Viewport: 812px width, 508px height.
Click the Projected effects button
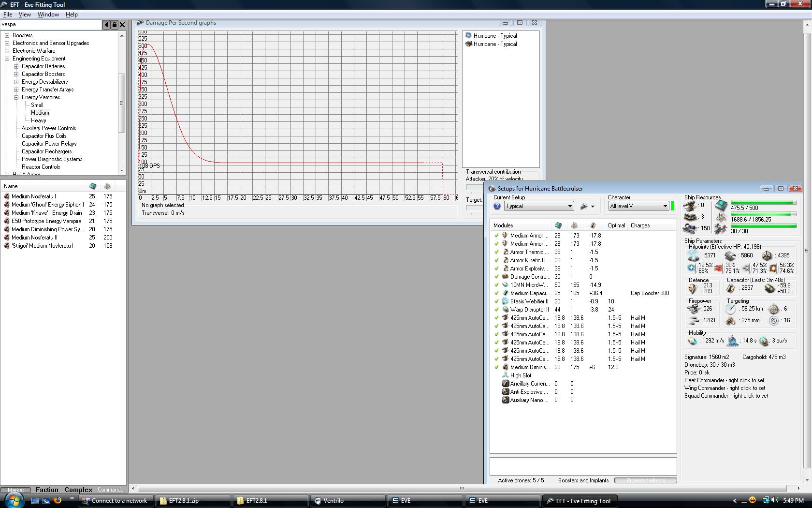645,480
